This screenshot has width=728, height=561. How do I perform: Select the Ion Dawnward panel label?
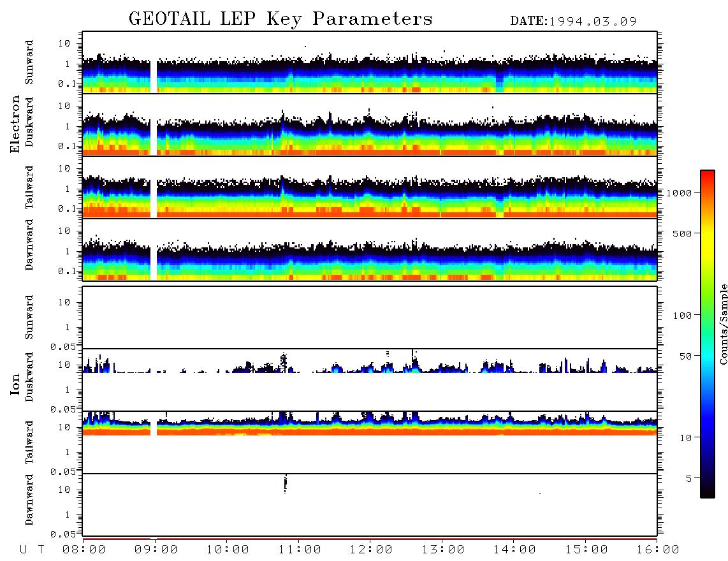(29, 500)
